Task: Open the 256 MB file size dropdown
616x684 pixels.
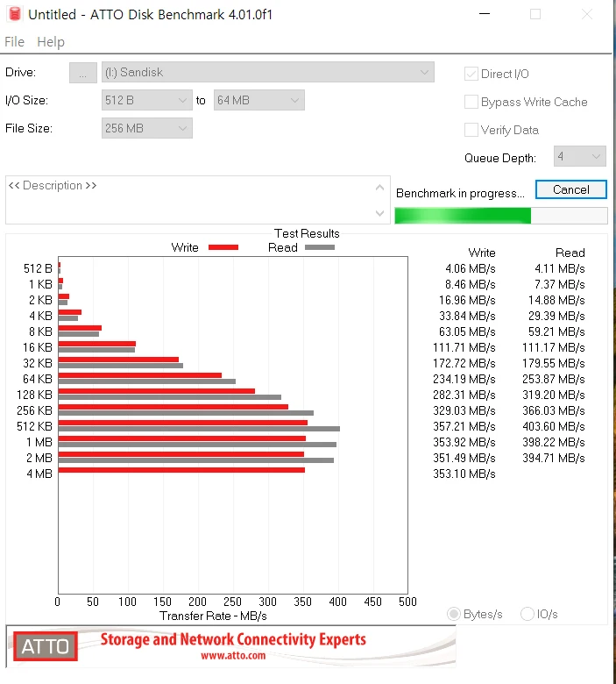Action: [147, 128]
